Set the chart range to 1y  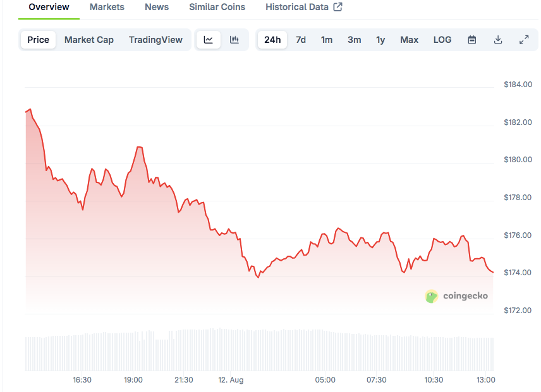[380, 40]
